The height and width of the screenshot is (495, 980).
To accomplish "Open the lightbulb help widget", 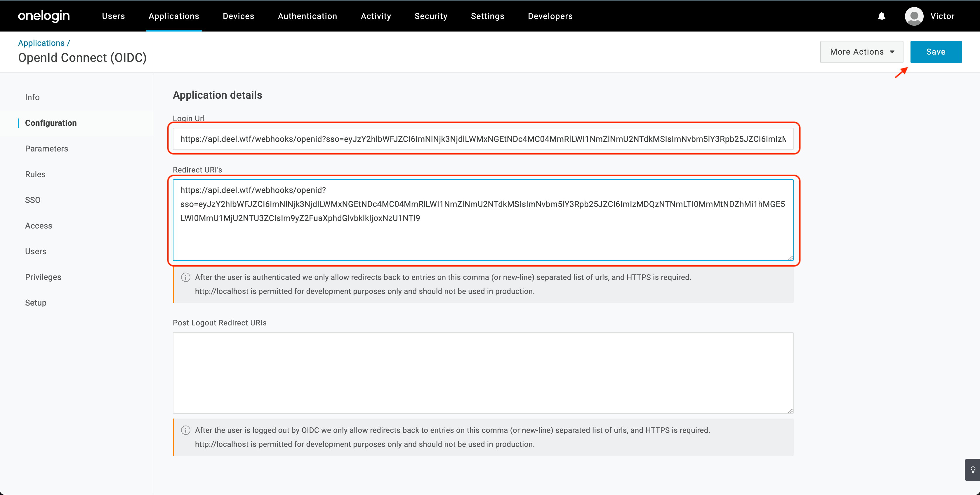I will [x=972, y=470].
